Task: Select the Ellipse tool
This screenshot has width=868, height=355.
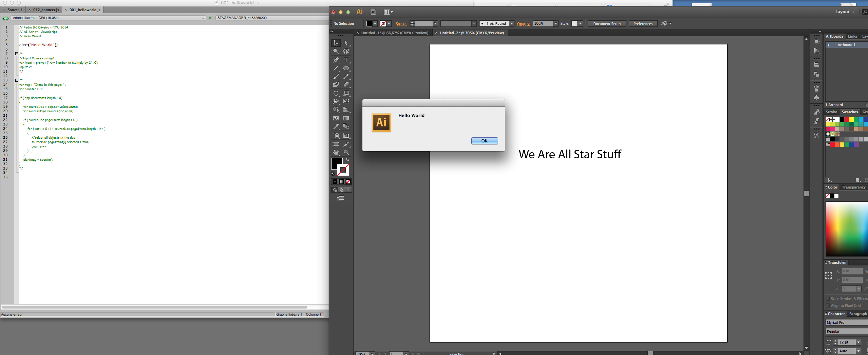Action: (346, 68)
